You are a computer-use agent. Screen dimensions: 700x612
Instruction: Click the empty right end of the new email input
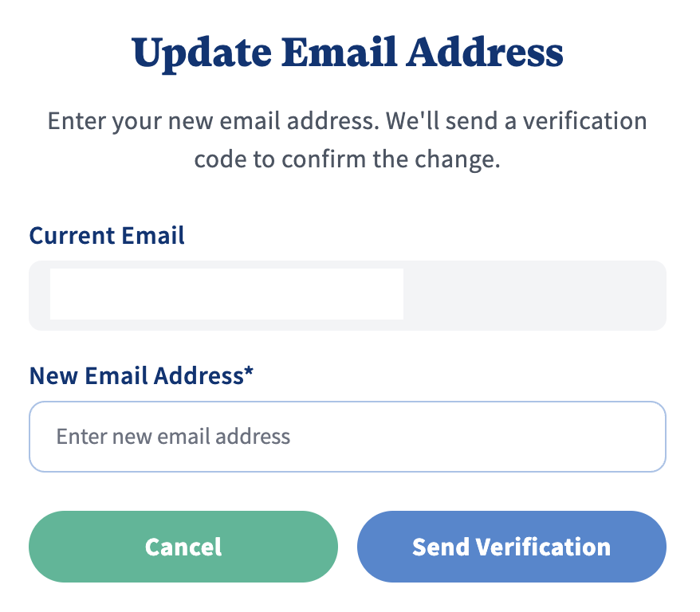[606, 437]
